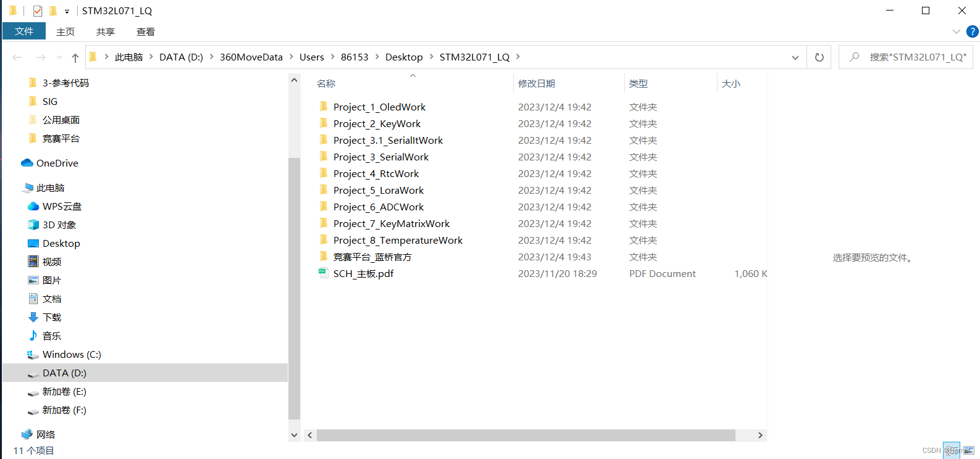Open 音乐 music note icon in sidebar
The width and height of the screenshot is (980, 459).
pyautogui.click(x=33, y=335)
